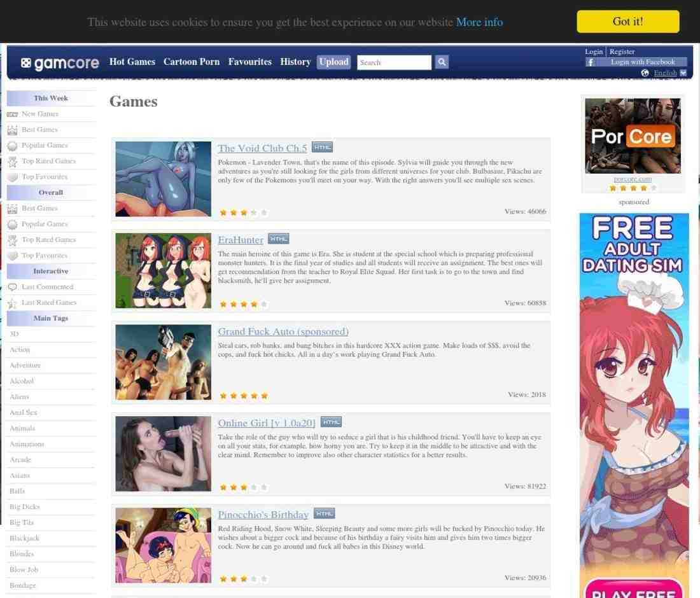Select the Blackjack tag
700x598 pixels.
[x=25, y=538]
